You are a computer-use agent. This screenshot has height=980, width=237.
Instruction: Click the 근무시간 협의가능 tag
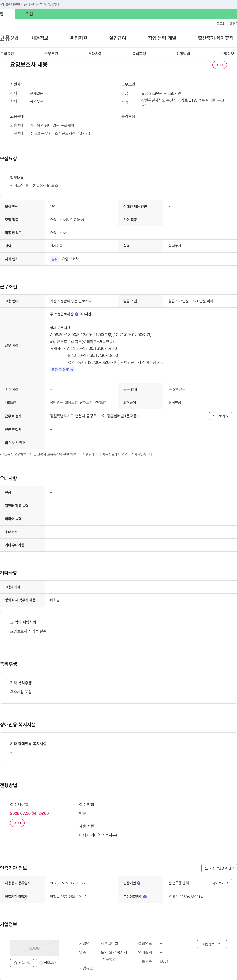pyautogui.click(x=62, y=370)
